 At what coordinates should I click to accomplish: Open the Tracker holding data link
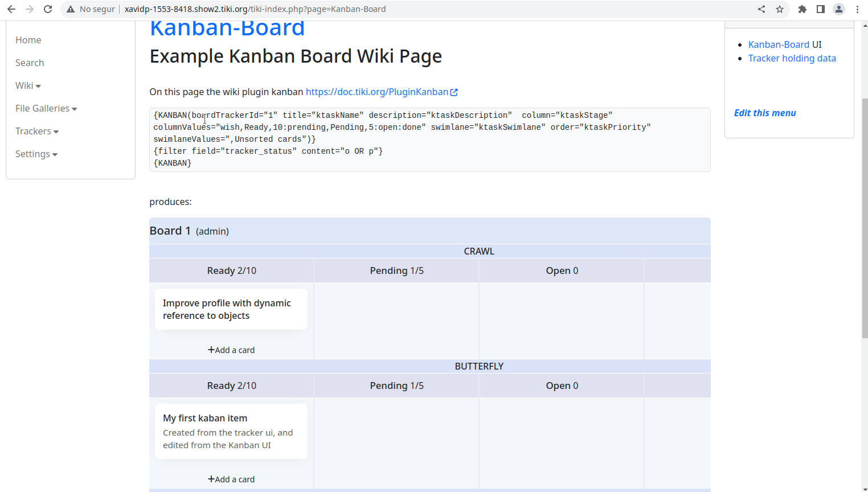[x=792, y=58]
